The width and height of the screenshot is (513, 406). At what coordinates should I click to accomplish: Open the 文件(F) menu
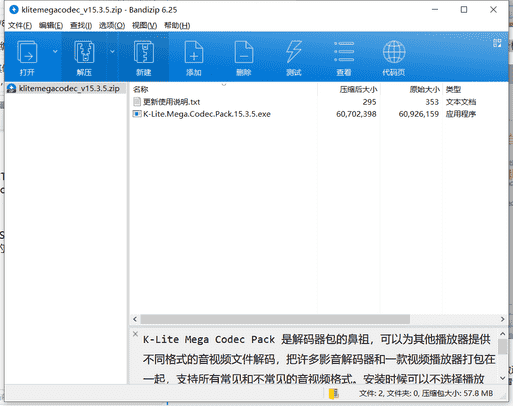click(20, 26)
